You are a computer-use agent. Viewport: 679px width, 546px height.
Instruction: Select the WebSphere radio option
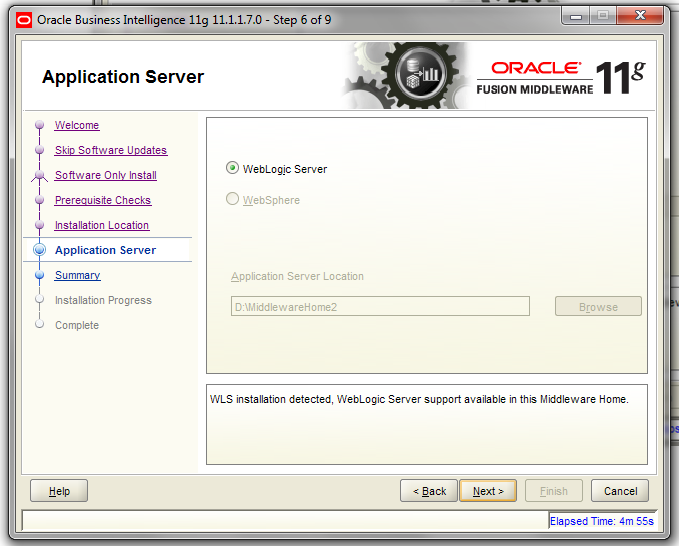pyautogui.click(x=233, y=199)
